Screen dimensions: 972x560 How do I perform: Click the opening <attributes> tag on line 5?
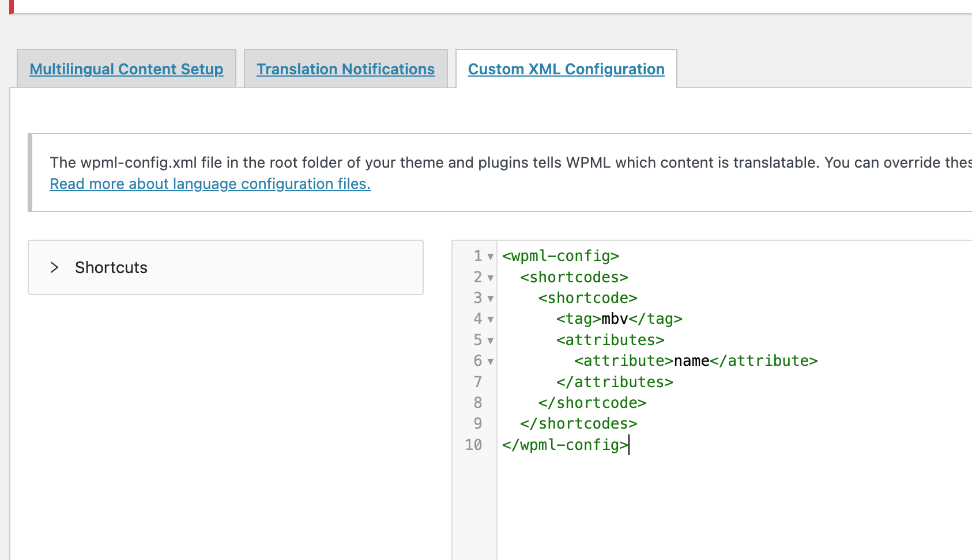click(x=610, y=340)
